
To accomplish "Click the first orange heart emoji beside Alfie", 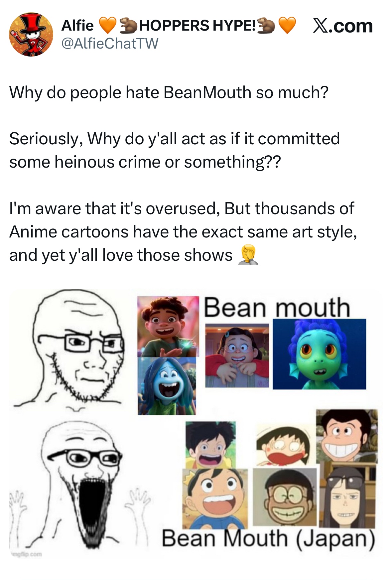I will 108,26.
